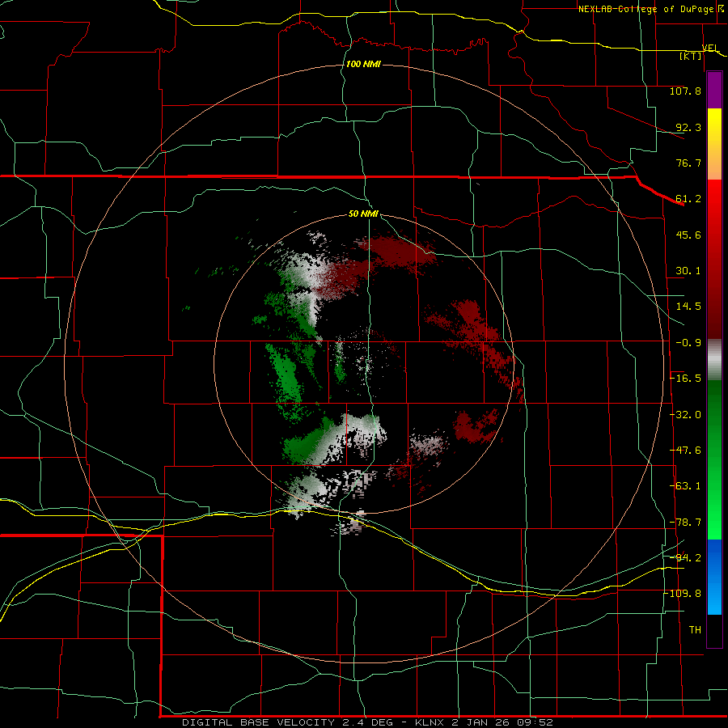Pick the blue segment of the color bar
Image resolution: width=728 pixels, height=728 pixels.
[x=714, y=577]
